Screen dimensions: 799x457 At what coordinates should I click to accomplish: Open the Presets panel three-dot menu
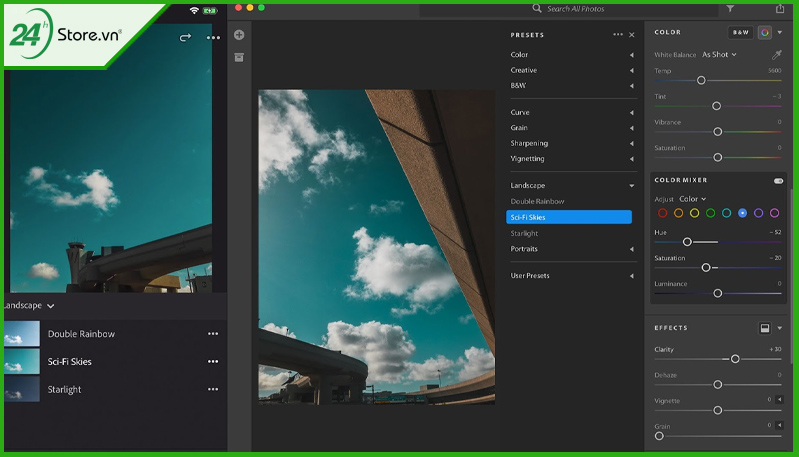coord(618,35)
